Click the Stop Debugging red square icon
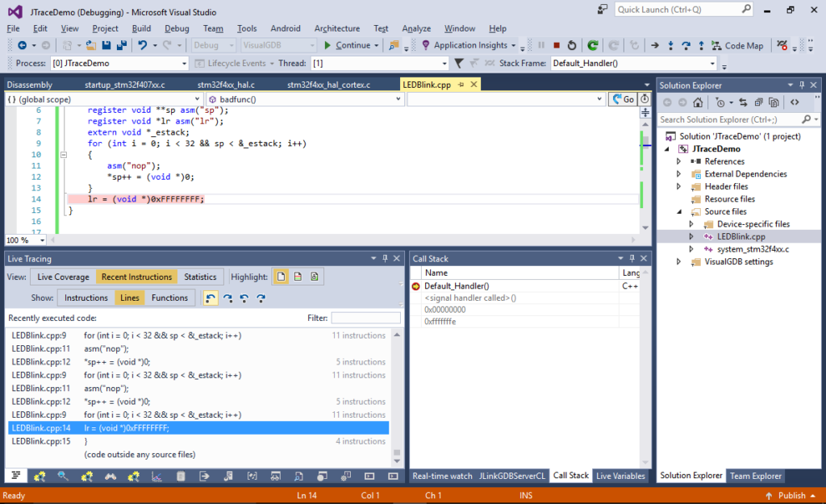Screen dimensions: 826x504 click(556, 46)
